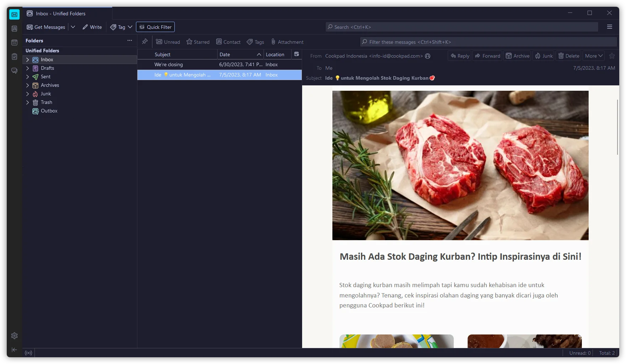Pin the quick filter settings
The image size is (626, 364).
click(x=145, y=42)
